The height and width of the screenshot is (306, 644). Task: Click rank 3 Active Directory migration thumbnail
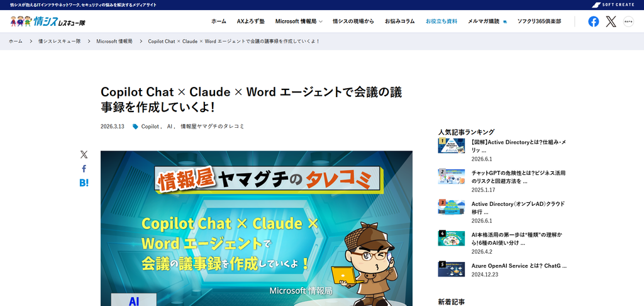click(452, 207)
